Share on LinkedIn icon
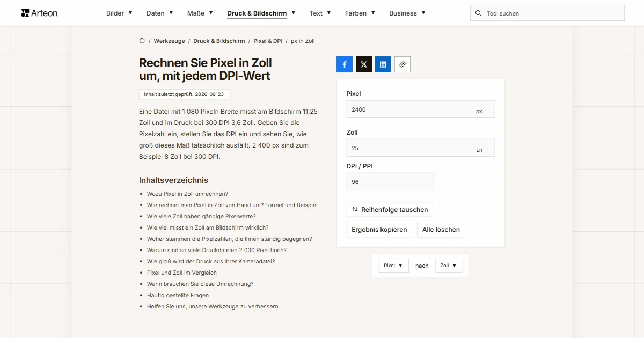This screenshot has height=338, width=644. point(383,64)
